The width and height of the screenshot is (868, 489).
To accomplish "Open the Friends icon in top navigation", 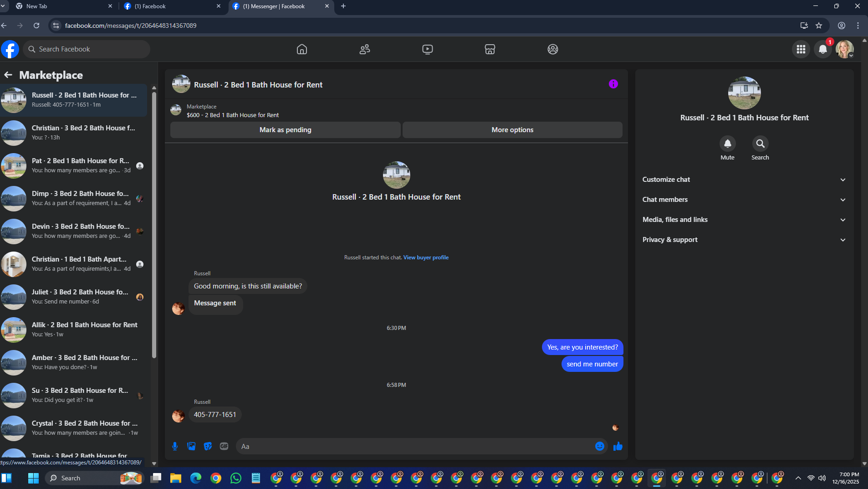I will [x=365, y=49].
